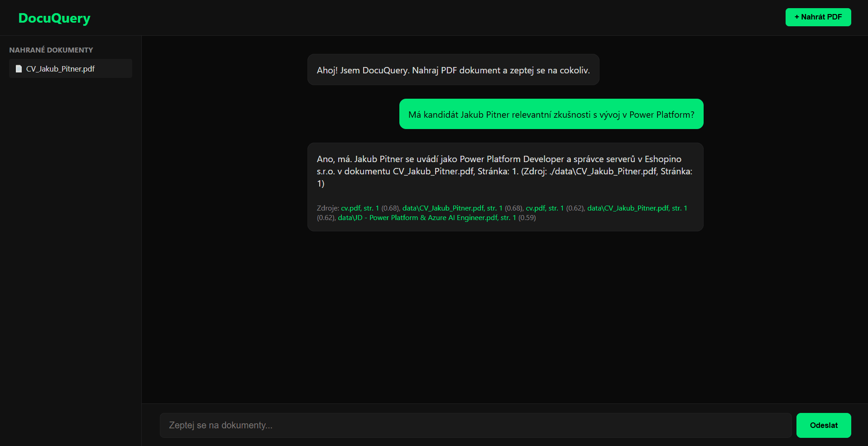Click the NAHRANÉ DOKUMENTY sidebar heading

(51, 50)
